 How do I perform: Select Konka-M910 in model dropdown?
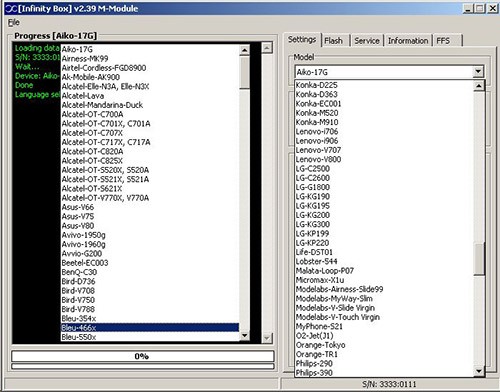point(384,122)
